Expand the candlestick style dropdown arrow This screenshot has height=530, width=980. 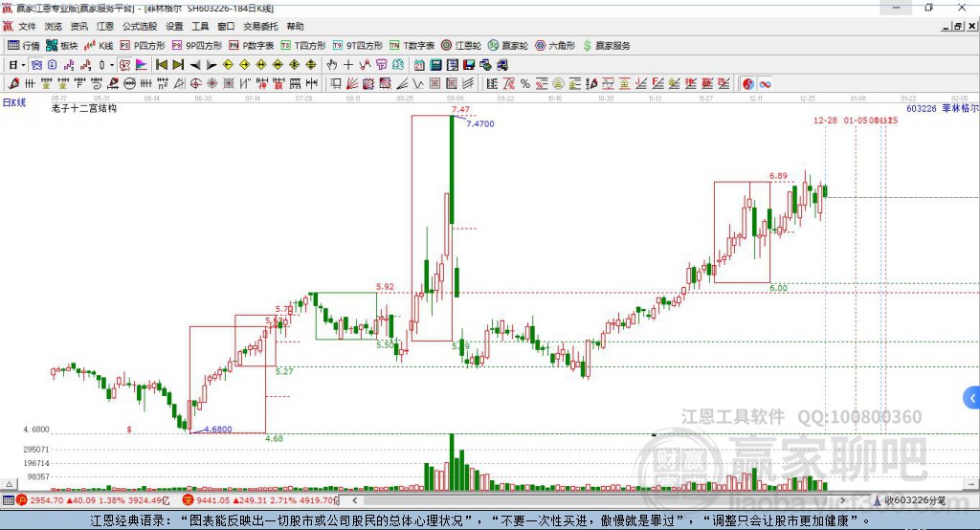click(x=112, y=65)
